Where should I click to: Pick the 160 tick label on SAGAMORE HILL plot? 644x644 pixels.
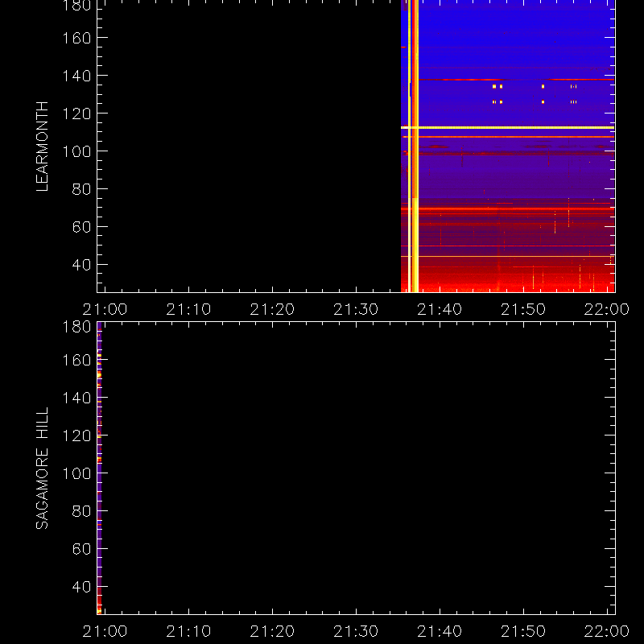point(76,360)
